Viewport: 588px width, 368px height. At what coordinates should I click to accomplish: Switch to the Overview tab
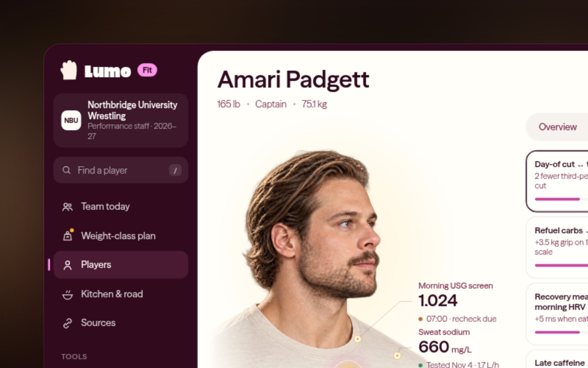tap(557, 127)
